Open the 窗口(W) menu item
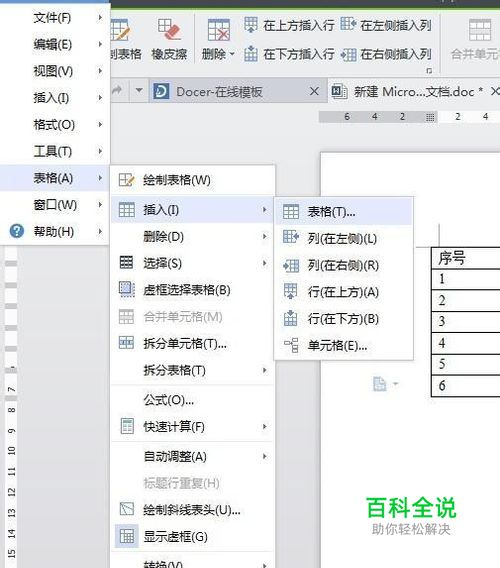The image size is (500, 568). pyautogui.click(x=54, y=205)
